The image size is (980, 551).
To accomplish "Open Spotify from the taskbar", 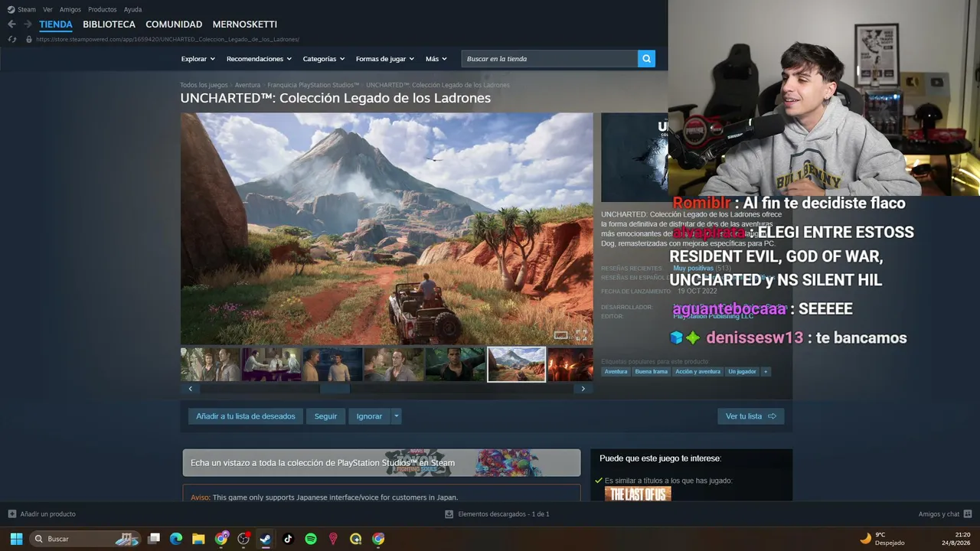I will click(311, 539).
